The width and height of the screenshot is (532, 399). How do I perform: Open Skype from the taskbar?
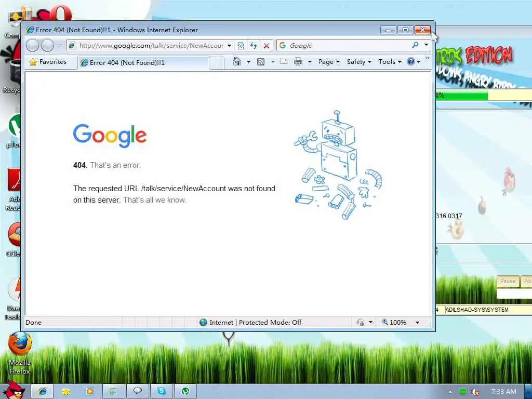161,392
